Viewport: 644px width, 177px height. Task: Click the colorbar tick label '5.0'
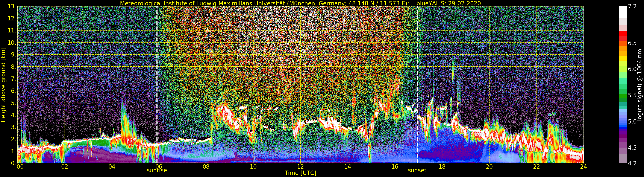[x=632, y=121]
